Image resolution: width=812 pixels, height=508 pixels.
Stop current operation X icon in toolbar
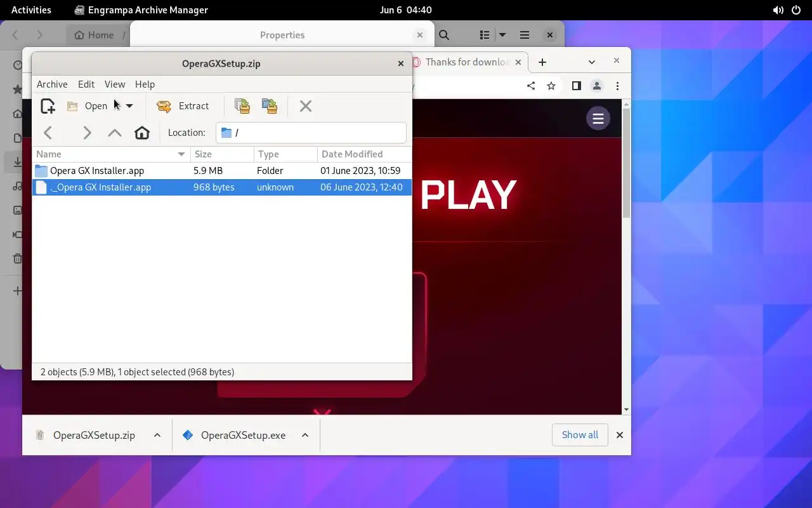(306, 106)
